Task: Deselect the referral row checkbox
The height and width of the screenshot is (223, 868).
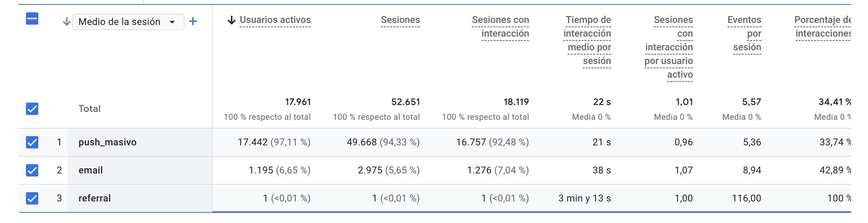Action: [x=32, y=198]
